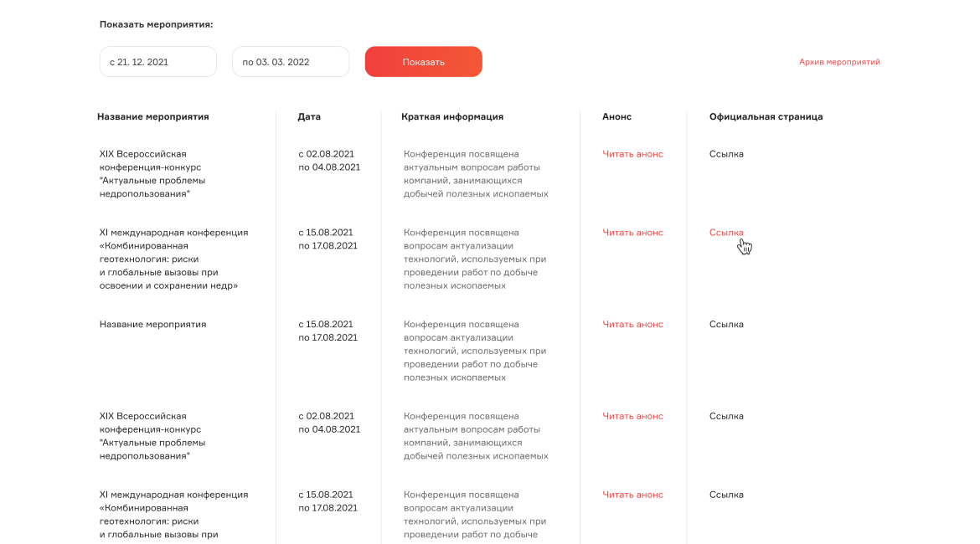The width and height of the screenshot is (980, 544).
Task: Open Читать анонс for XI международная конференция row
Action: (x=632, y=233)
